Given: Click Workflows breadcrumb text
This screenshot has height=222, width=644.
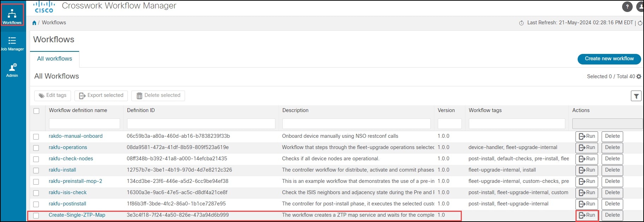Looking at the screenshot, I should point(54,23).
